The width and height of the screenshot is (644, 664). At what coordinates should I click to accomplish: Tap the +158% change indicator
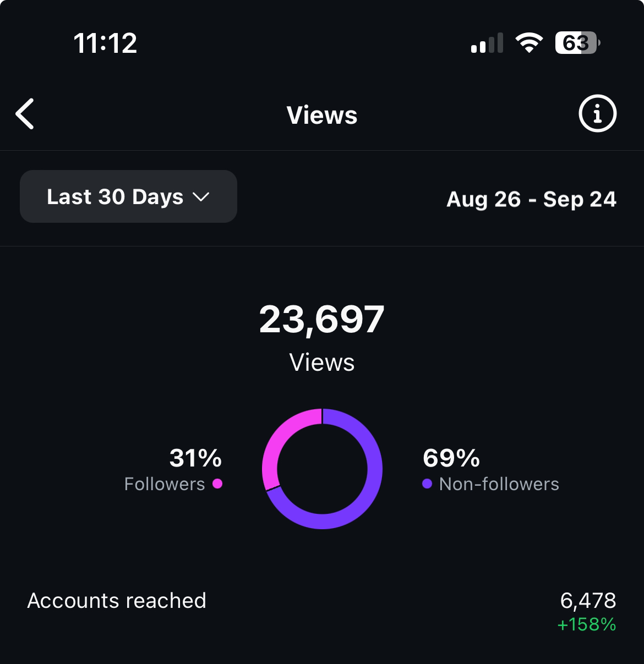point(587,625)
